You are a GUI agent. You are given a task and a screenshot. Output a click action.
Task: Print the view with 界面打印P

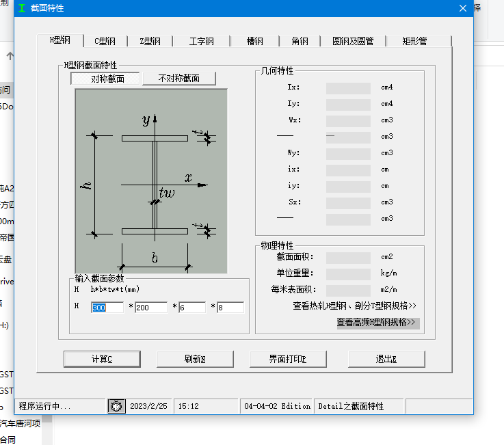(x=288, y=359)
